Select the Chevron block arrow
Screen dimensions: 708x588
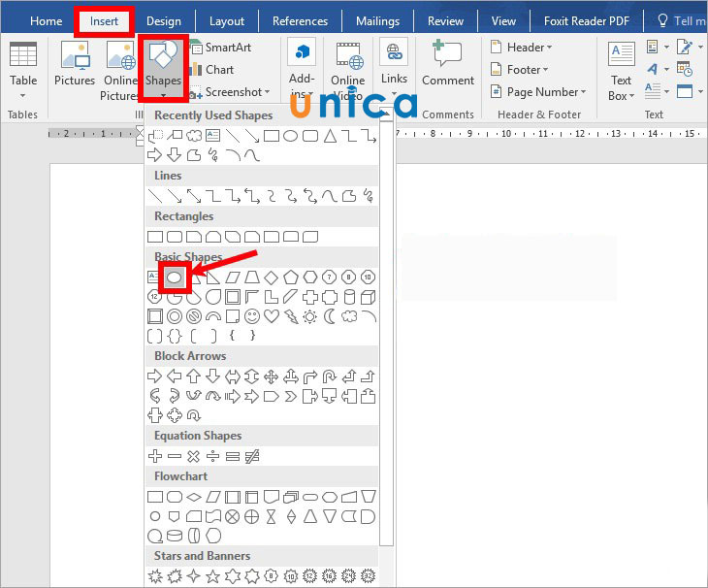click(290, 397)
